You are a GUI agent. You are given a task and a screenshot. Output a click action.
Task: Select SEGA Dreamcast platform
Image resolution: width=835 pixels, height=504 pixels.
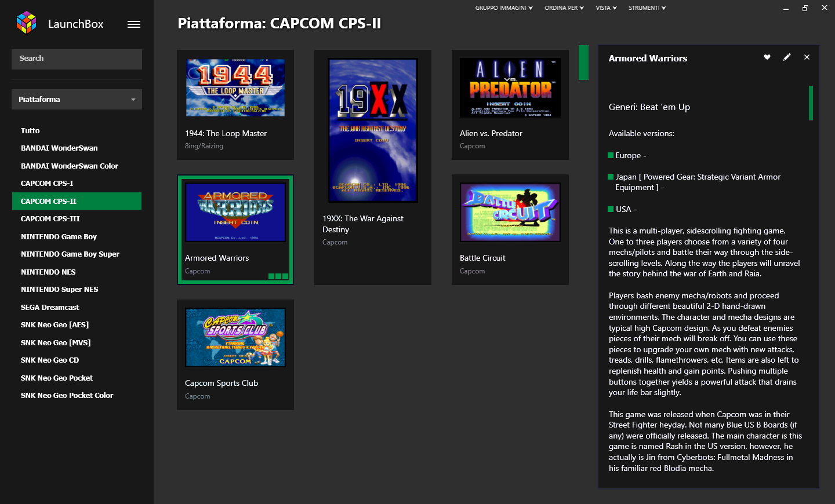(x=77, y=308)
